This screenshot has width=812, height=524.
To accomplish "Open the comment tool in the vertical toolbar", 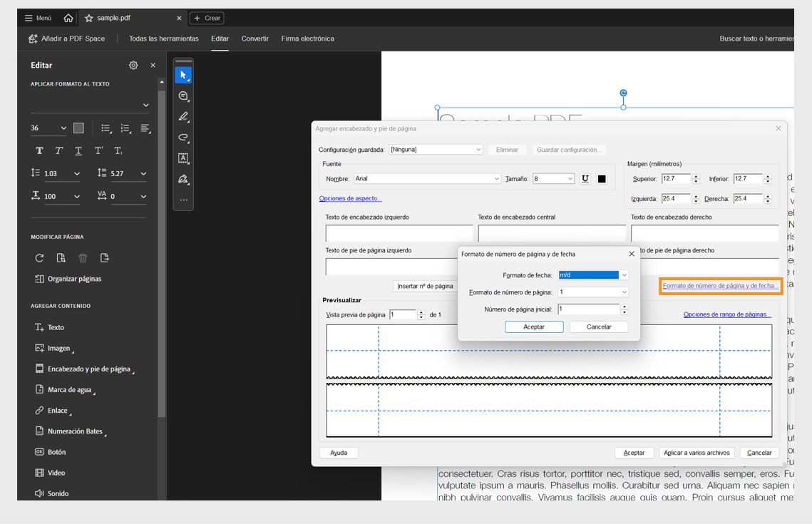I will coord(183,96).
